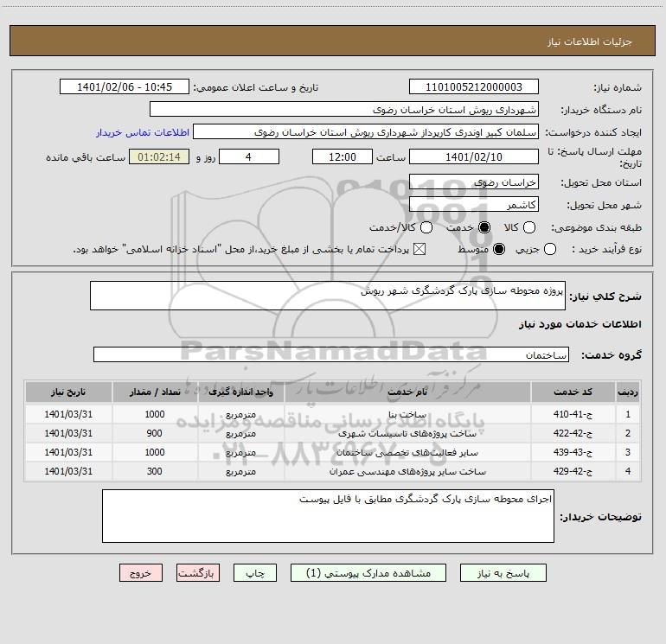Click the شماره نیاز field 1101005212000003
Viewport: 666px width, 644px height.
474,87
